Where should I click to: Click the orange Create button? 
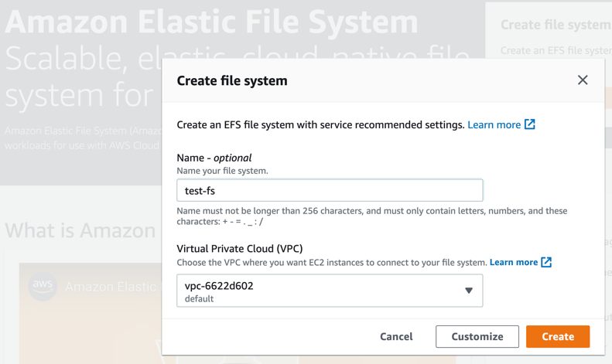point(558,336)
